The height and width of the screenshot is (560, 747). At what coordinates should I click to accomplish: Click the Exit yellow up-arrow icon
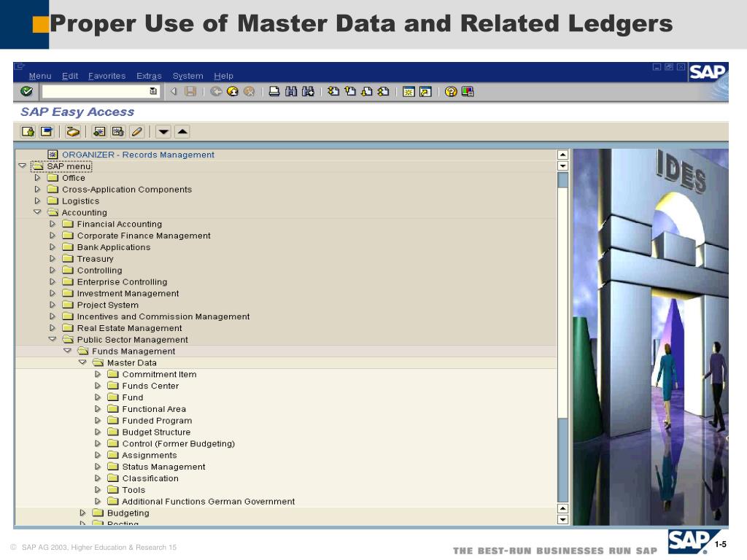[x=233, y=91]
